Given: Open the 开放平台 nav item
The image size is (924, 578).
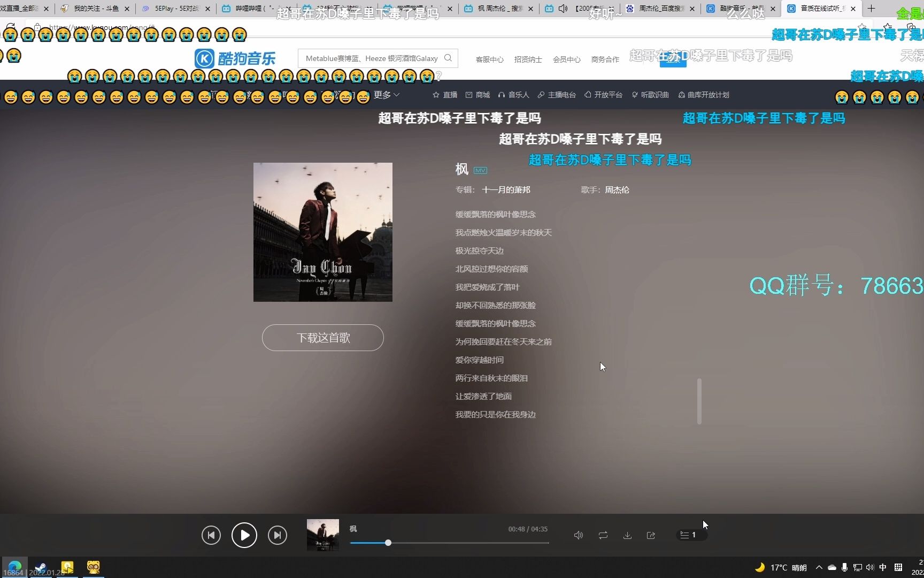Looking at the screenshot, I should point(603,95).
